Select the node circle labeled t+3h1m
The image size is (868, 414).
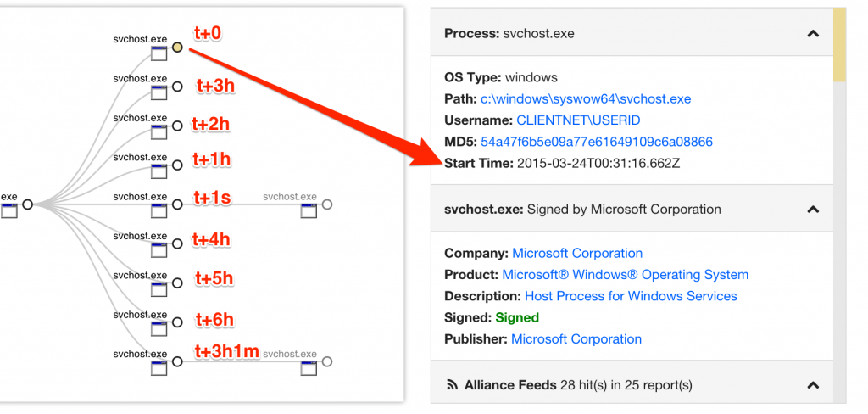(177, 361)
